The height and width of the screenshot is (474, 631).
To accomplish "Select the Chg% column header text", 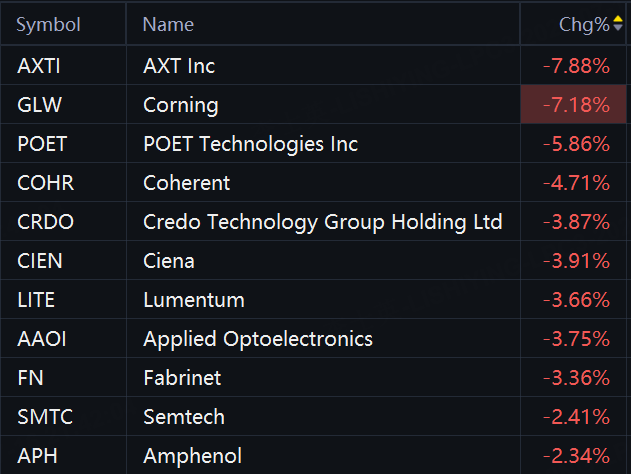I will click(x=584, y=25).
